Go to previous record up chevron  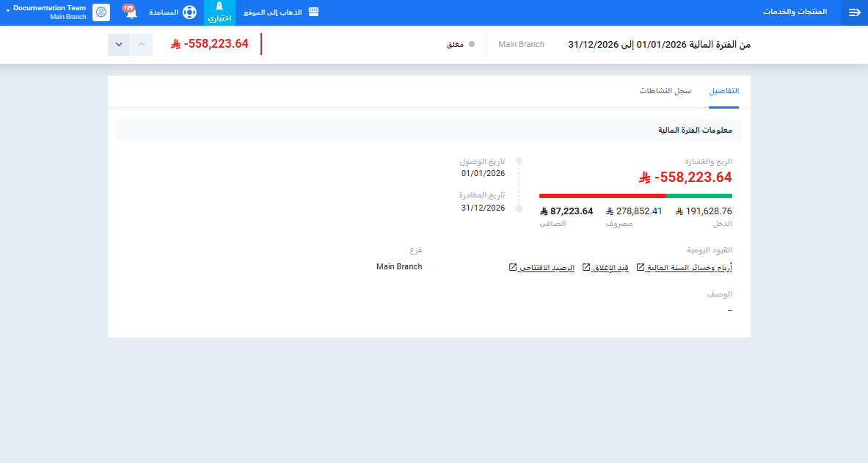(x=142, y=44)
